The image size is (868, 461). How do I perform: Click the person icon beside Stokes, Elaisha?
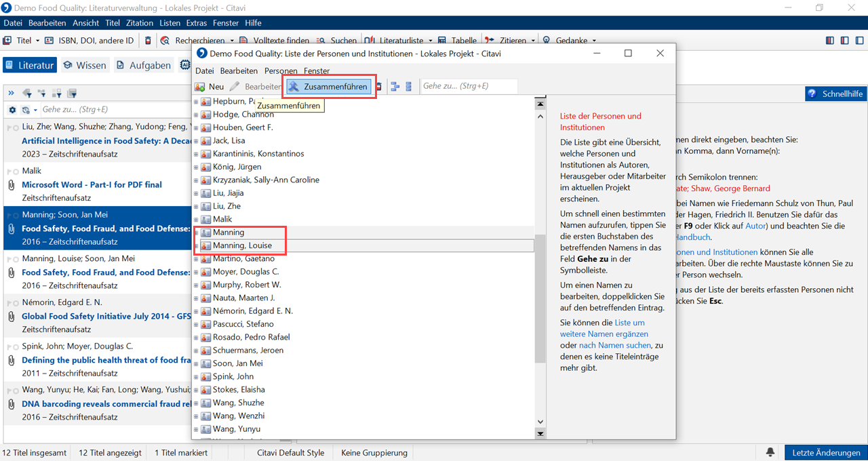206,390
